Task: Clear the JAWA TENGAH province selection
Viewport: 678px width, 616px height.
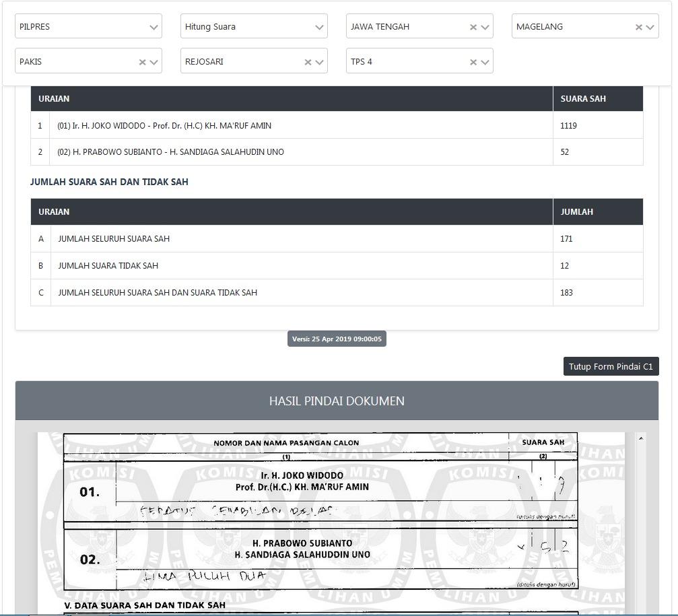Action: tap(473, 27)
